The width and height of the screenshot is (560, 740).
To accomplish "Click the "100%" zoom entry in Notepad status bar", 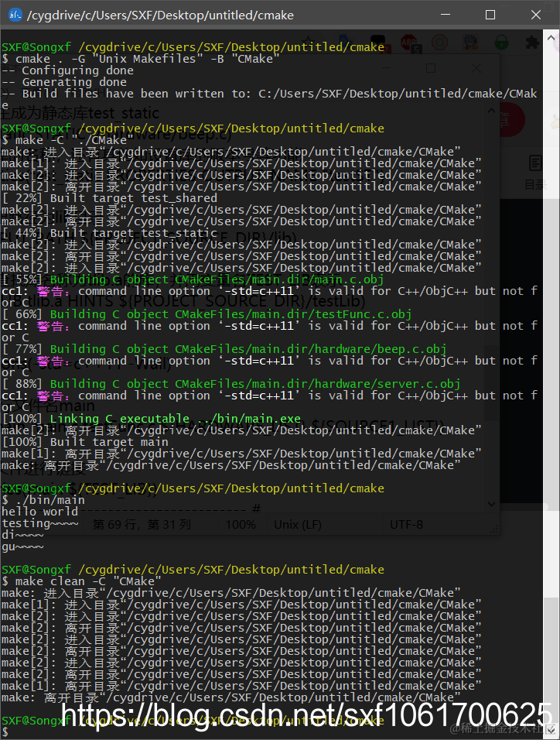I will [x=241, y=525].
